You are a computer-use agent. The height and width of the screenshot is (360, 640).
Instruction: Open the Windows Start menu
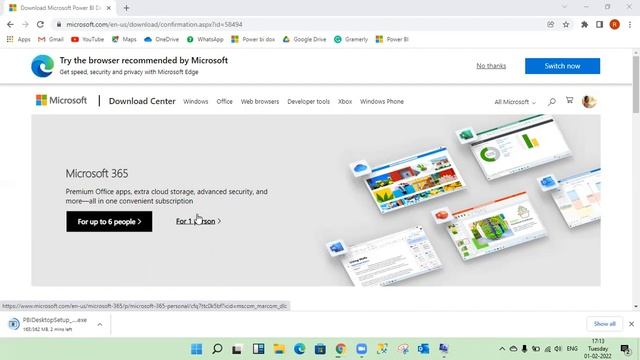click(x=196, y=349)
